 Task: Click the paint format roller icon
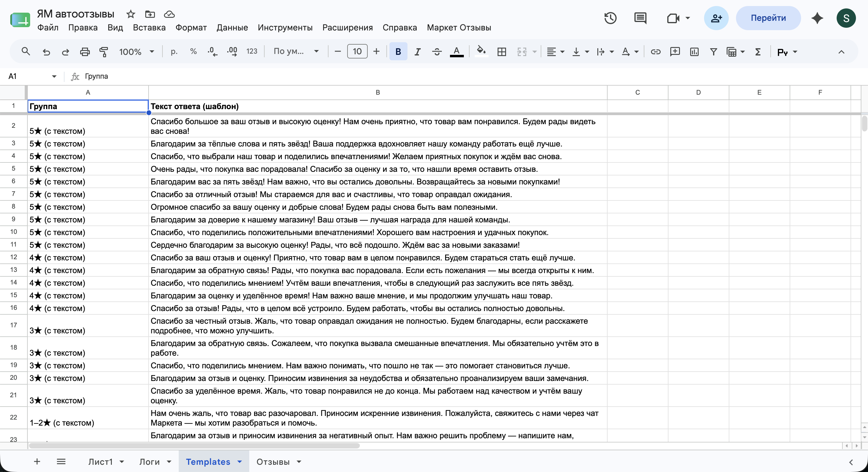[x=104, y=52]
